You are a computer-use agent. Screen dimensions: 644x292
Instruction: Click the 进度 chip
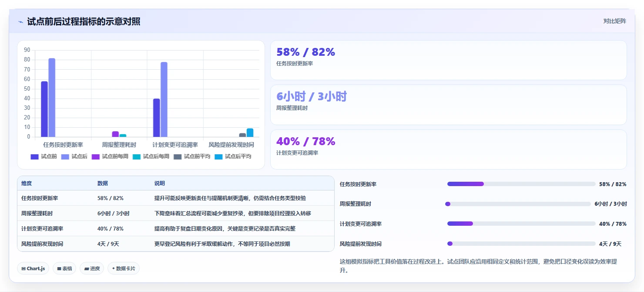coord(91,268)
